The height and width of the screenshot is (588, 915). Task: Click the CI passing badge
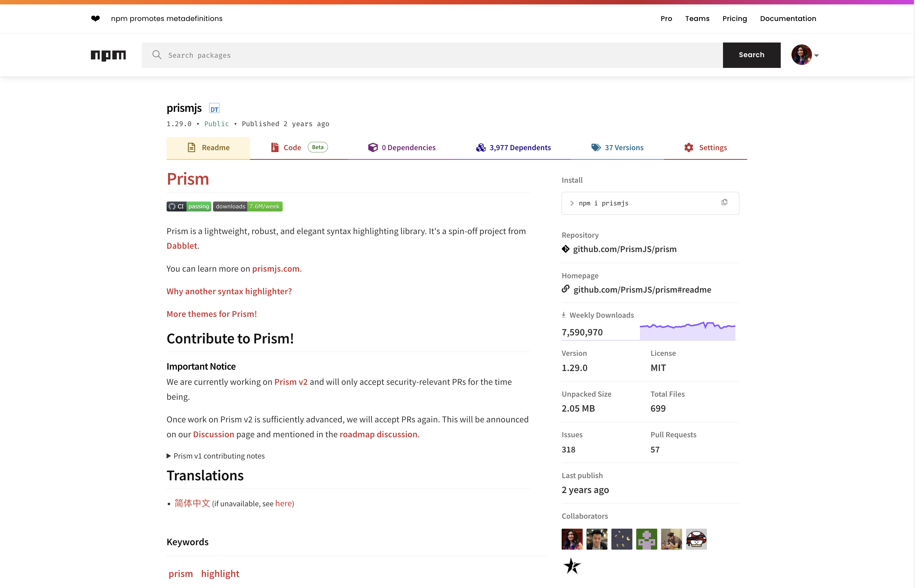pos(189,206)
